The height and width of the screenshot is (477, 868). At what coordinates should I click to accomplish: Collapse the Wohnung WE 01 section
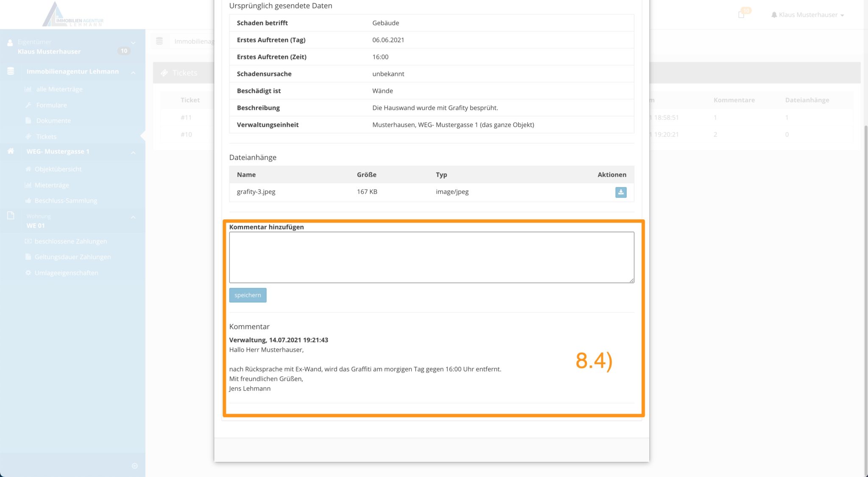(133, 217)
